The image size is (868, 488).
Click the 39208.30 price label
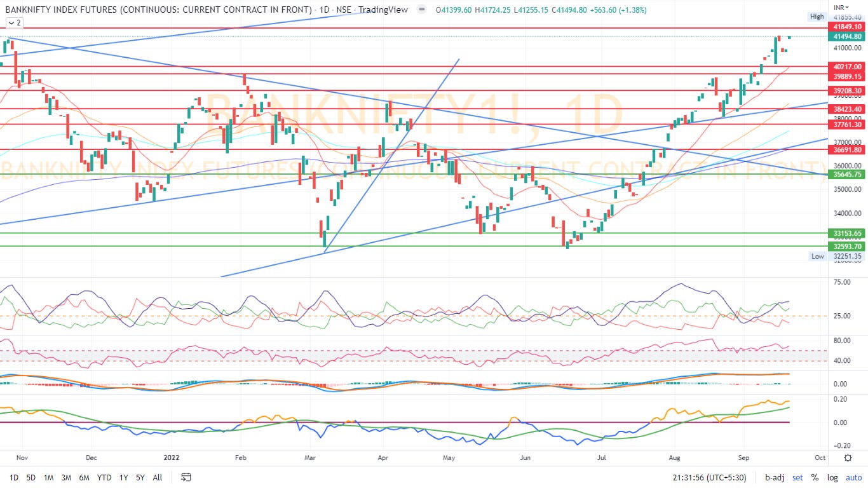[x=847, y=91]
